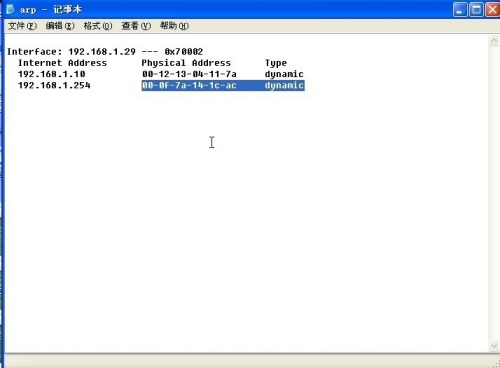Image resolution: width=500 pixels, height=368 pixels.
Task: Click the scrollbar up arrow
Action: click(494, 41)
